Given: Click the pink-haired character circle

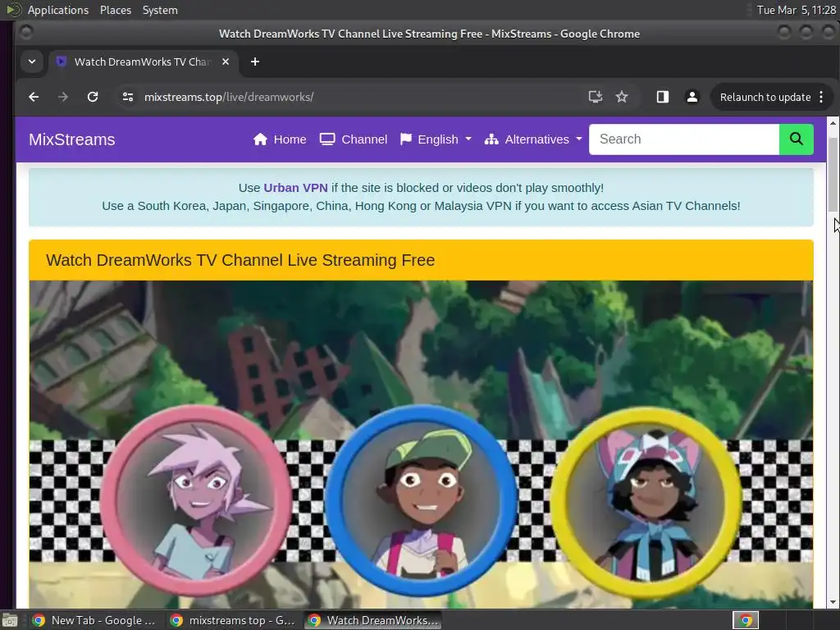Looking at the screenshot, I should (x=195, y=500).
